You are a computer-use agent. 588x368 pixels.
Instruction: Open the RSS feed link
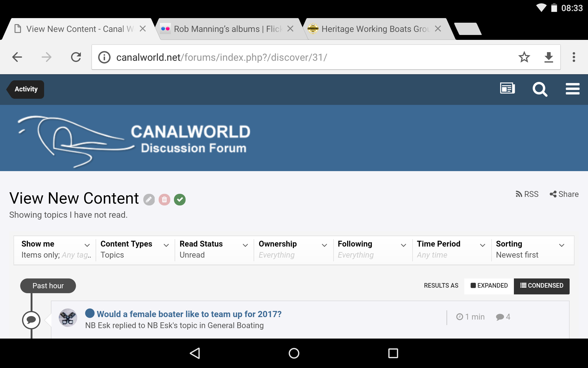(527, 194)
